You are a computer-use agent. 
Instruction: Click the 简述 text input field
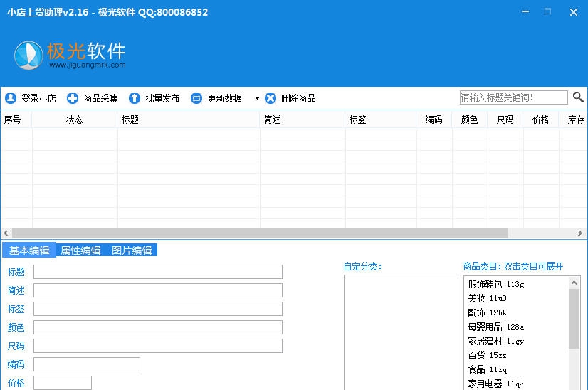(157, 290)
